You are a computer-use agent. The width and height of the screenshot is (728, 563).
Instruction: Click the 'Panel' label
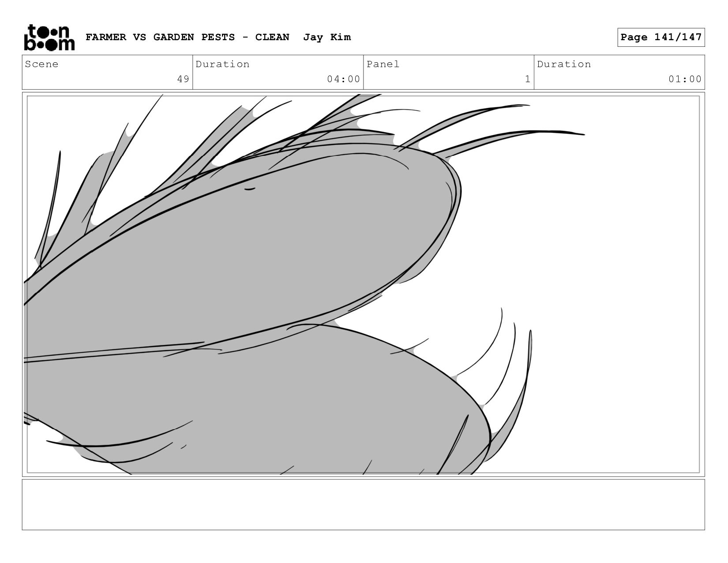pos(383,64)
